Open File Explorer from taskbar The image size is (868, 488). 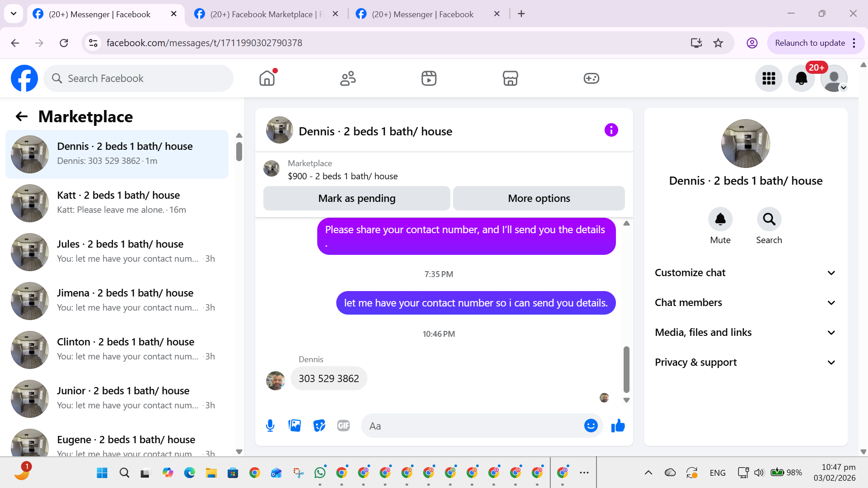click(211, 473)
